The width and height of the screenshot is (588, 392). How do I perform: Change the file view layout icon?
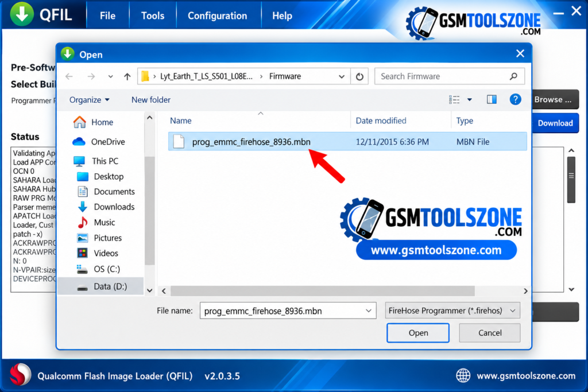coord(454,99)
